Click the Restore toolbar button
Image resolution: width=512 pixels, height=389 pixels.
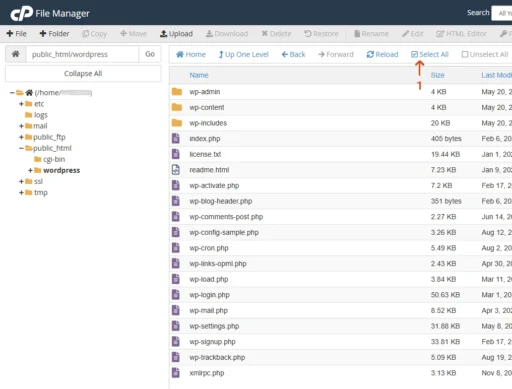[321, 34]
